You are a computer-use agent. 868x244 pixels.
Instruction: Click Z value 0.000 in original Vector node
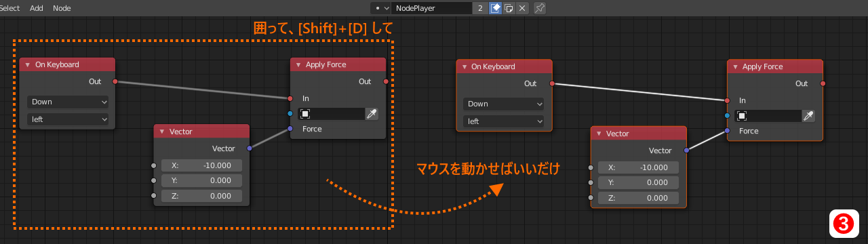coord(201,196)
